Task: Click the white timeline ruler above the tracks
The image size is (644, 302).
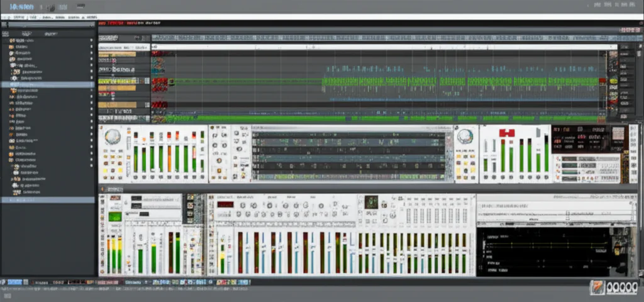Action: (x=384, y=47)
